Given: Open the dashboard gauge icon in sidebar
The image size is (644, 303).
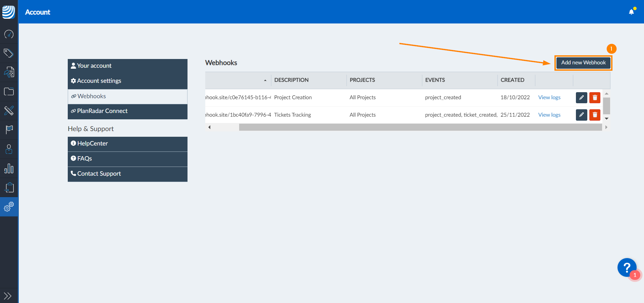Looking at the screenshot, I should click(9, 34).
